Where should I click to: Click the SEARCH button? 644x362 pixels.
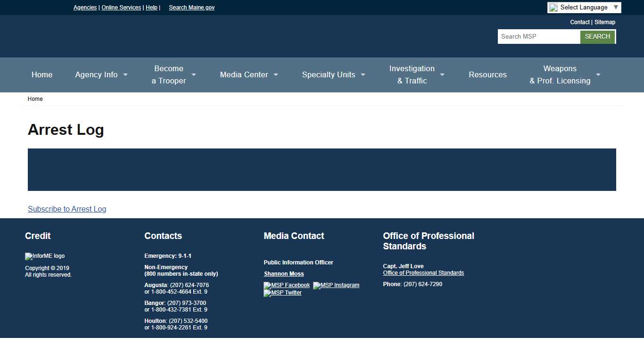597,36
